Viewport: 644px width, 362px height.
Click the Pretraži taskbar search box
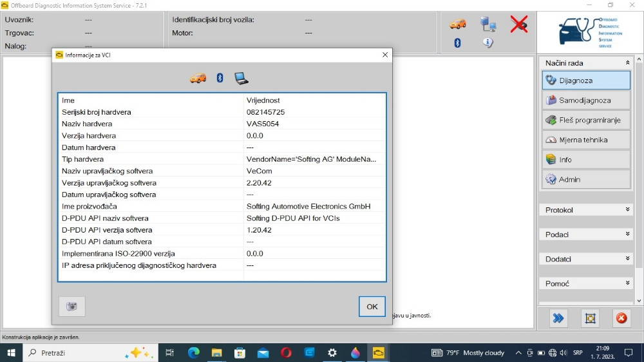click(x=90, y=352)
